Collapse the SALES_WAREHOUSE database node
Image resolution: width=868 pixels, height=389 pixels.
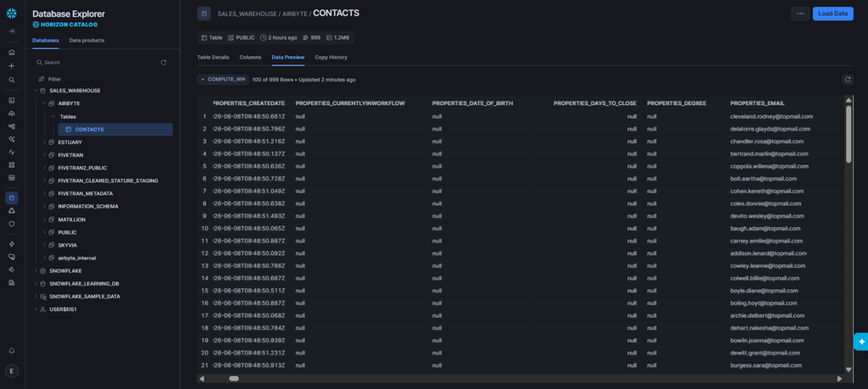pos(36,90)
